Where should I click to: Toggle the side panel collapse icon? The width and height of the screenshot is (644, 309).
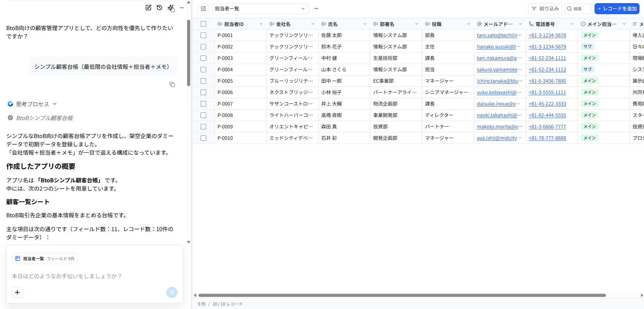click(x=203, y=9)
